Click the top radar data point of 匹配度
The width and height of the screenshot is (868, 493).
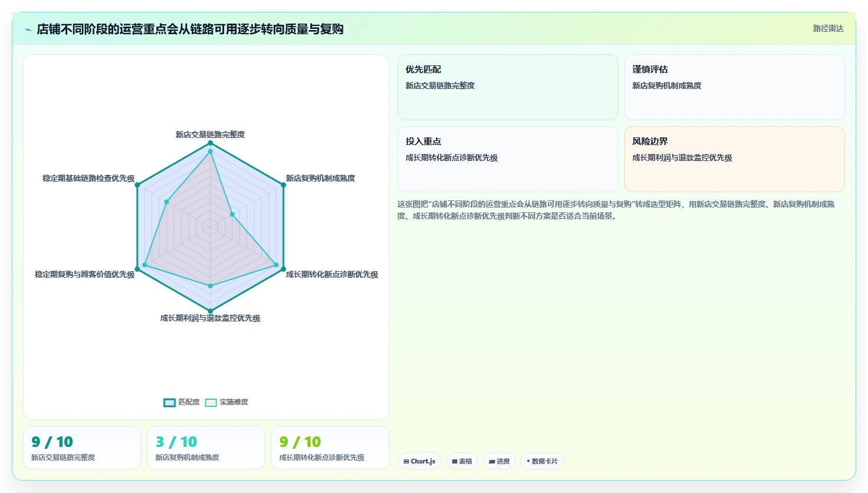coord(210,143)
